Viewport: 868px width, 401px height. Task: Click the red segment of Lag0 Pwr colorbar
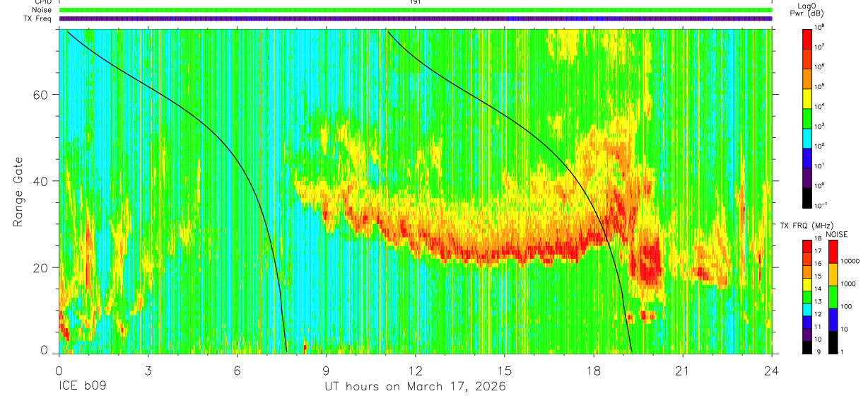coord(807,39)
